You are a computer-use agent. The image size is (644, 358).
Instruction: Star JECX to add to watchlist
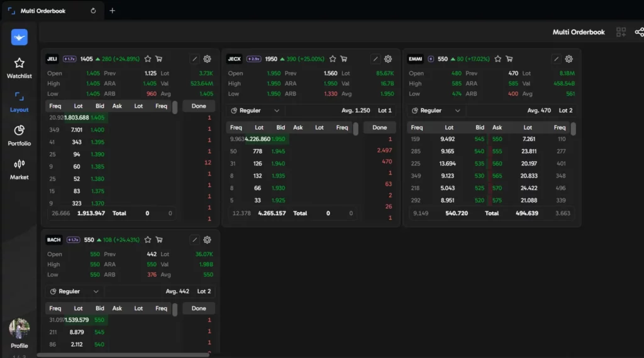click(333, 59)
